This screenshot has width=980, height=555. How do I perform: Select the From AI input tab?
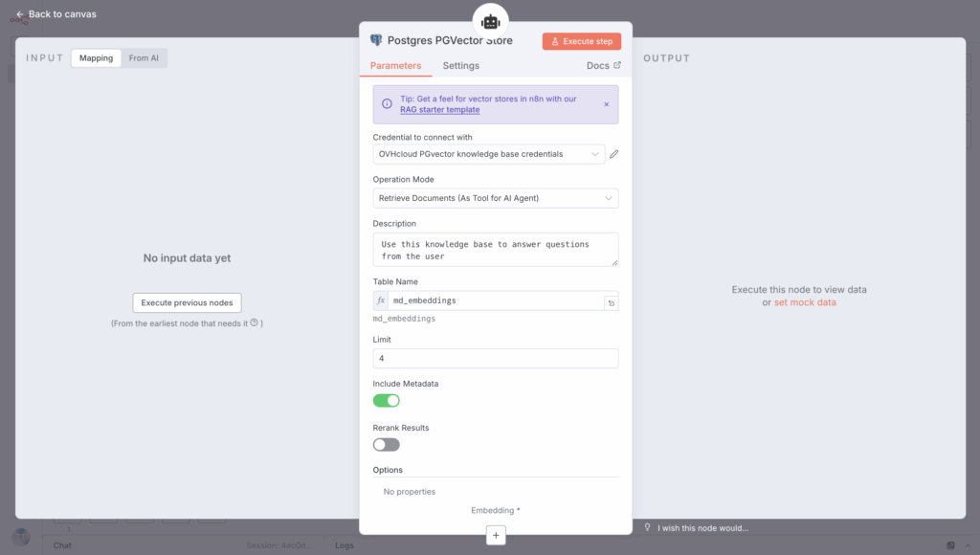[x=144, y=58]
